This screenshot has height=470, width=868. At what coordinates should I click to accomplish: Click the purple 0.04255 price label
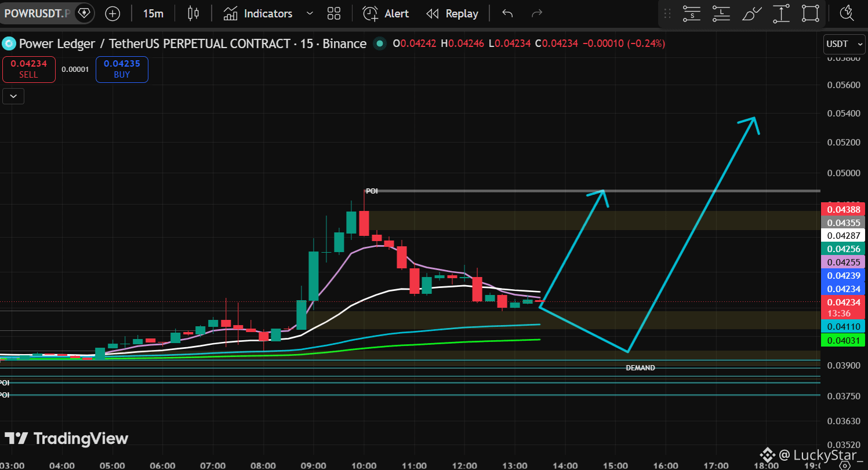844,262
